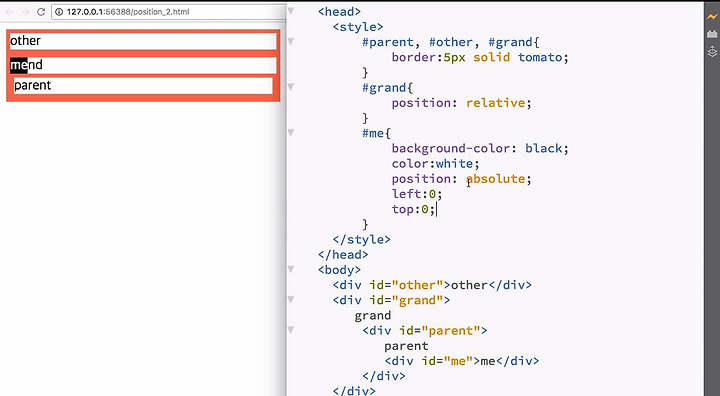This screenshot has width=720, height=396.
Task: Start Live Preview via lightning bolt icon
Action: coord(712,17)
